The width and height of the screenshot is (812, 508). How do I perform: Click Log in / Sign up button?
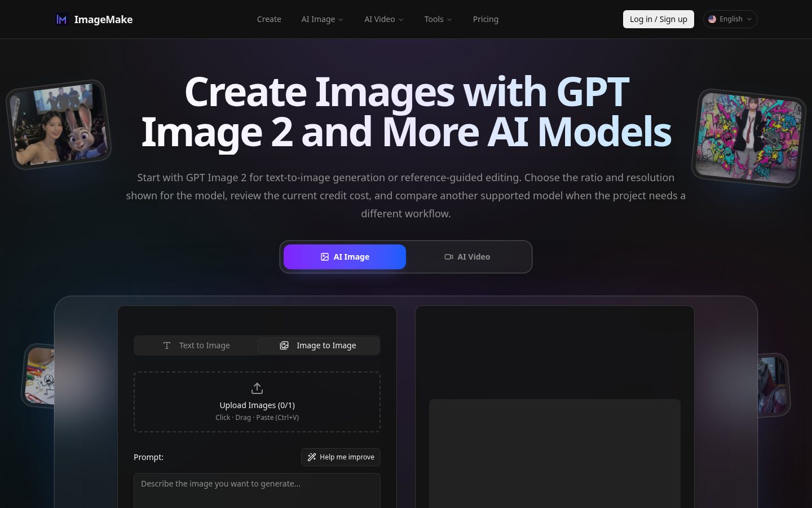[x=658, y=19]
